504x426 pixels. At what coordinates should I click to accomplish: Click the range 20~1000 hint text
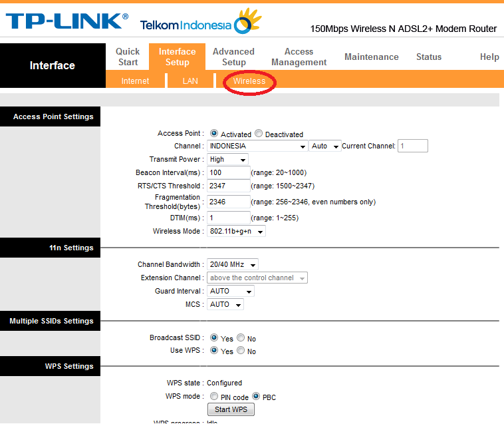pyautogui.click(x=279, y=173)
